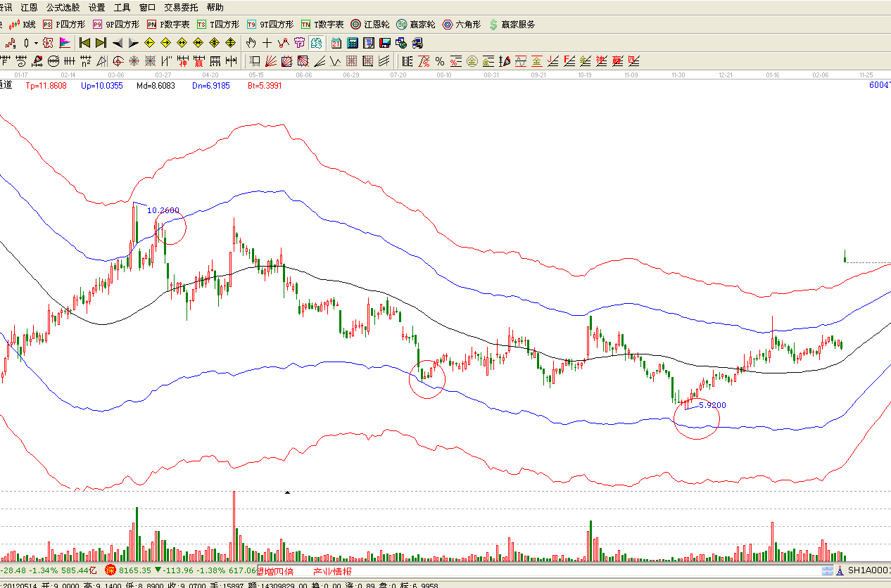891x588 pixels.
Task: Open the 工具 menu
Action: pyautogui.click(x=122, y=7)
